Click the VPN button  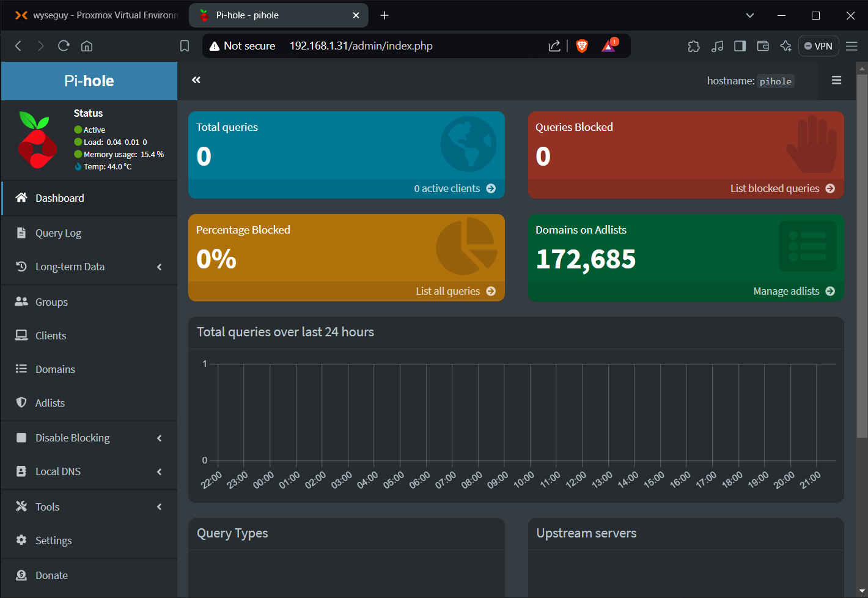point(818,46)
